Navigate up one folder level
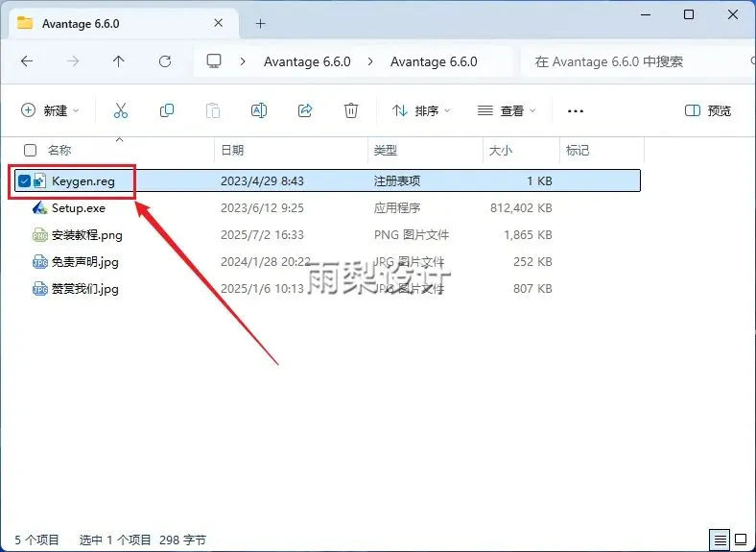This screenshot has width=756, height=552. coord(119,61)
